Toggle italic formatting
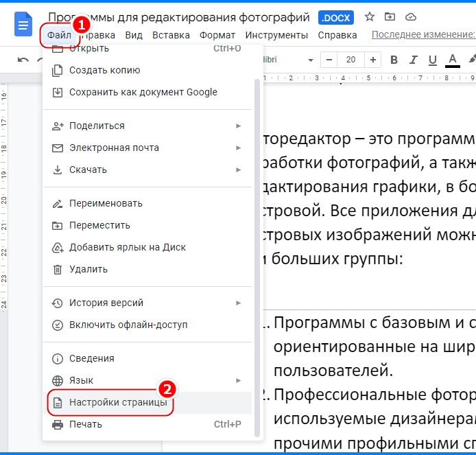 click(413, 60)
